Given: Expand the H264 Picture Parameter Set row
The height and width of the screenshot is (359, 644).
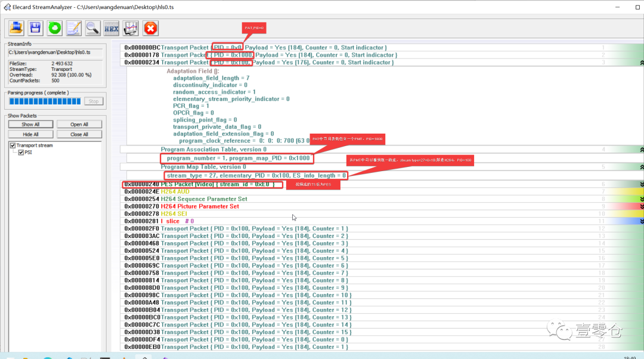Looking at the screenshot, I should click(x=641, y=206).
